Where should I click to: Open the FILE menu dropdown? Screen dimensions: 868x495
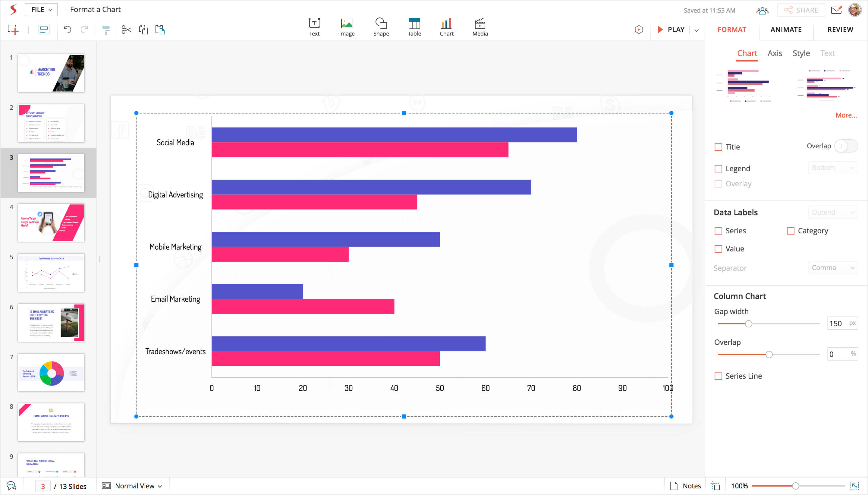pos(41,10)
